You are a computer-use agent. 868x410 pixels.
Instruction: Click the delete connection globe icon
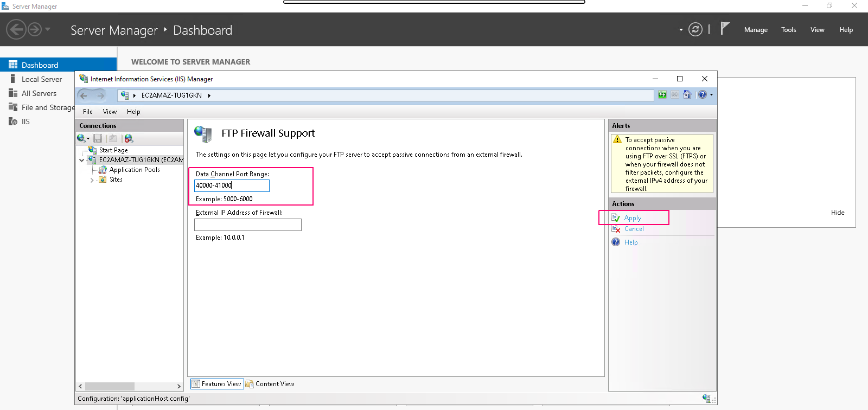pyautogui.click(x=129, y=138)
